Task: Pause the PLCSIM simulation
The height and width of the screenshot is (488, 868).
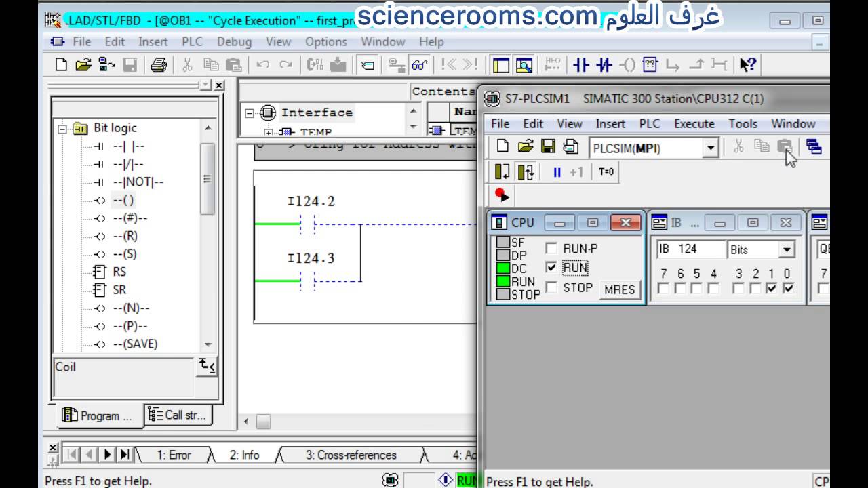Action: click(557, 172)
